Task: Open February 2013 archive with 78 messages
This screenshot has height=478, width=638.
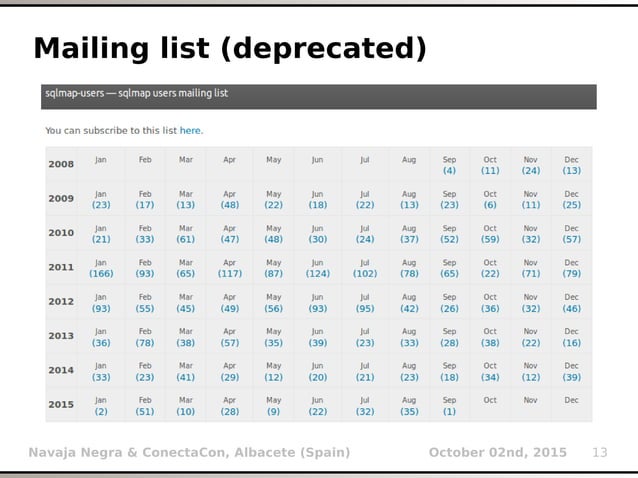Action: pos(145,343)
